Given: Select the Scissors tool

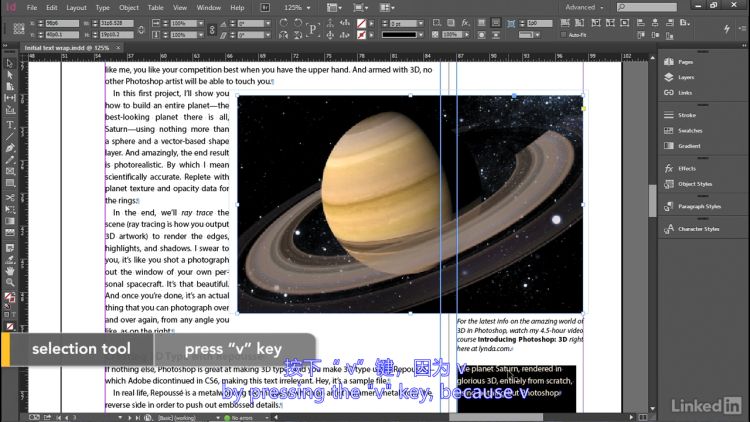Looking at the screenshot, I should pos(10,198).
